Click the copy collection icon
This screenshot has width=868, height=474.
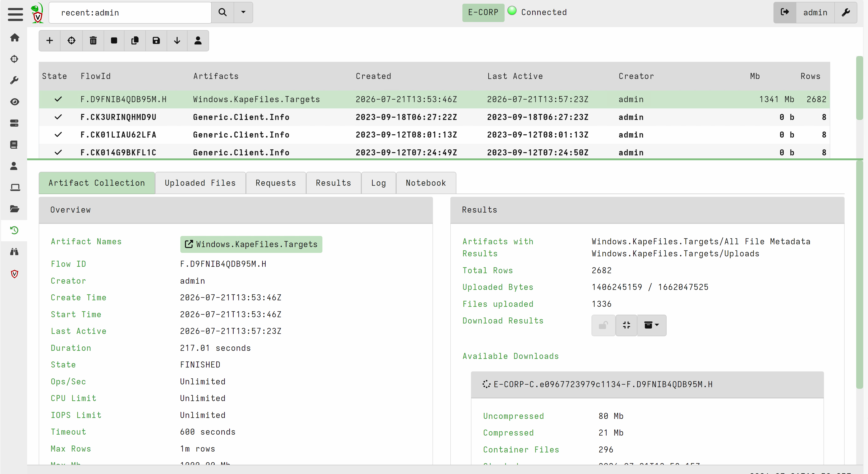click(x=135, y=41)
